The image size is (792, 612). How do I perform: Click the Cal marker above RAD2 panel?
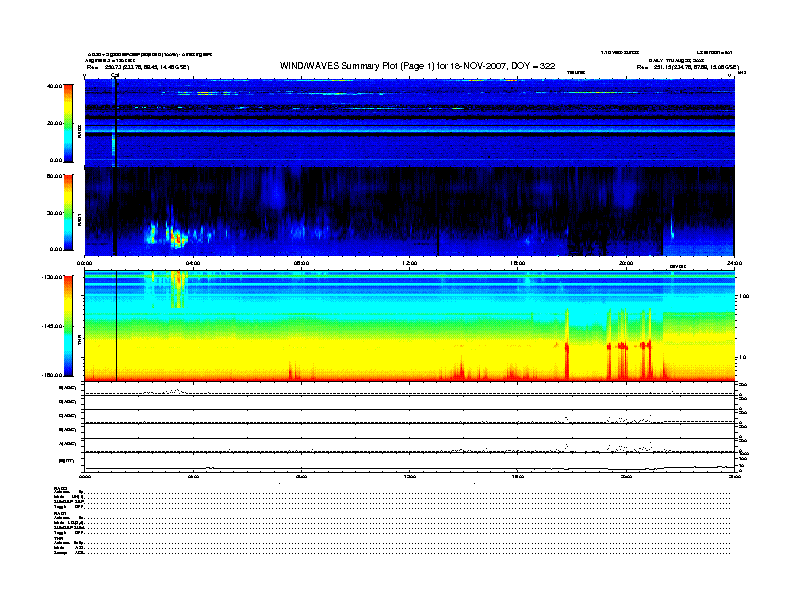(115, 75)
